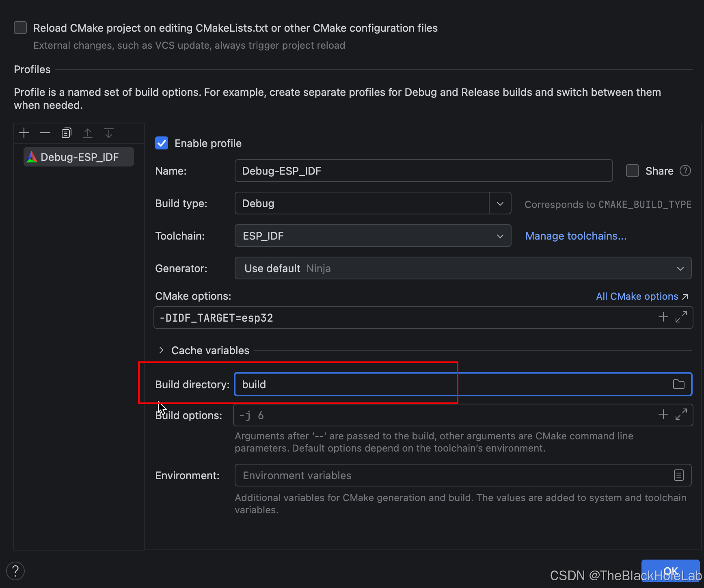
Task: Expand the Build options field
Action: (x=681, y=415)
